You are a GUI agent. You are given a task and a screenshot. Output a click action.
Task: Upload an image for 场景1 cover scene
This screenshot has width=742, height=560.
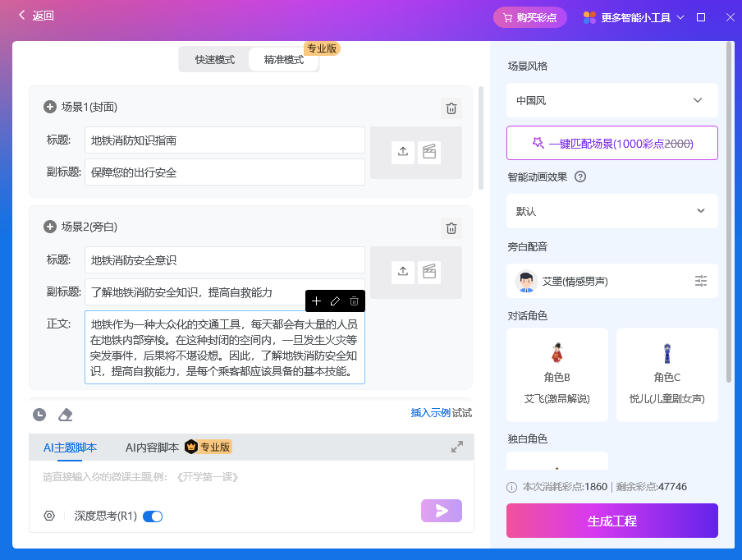[402, 152]
